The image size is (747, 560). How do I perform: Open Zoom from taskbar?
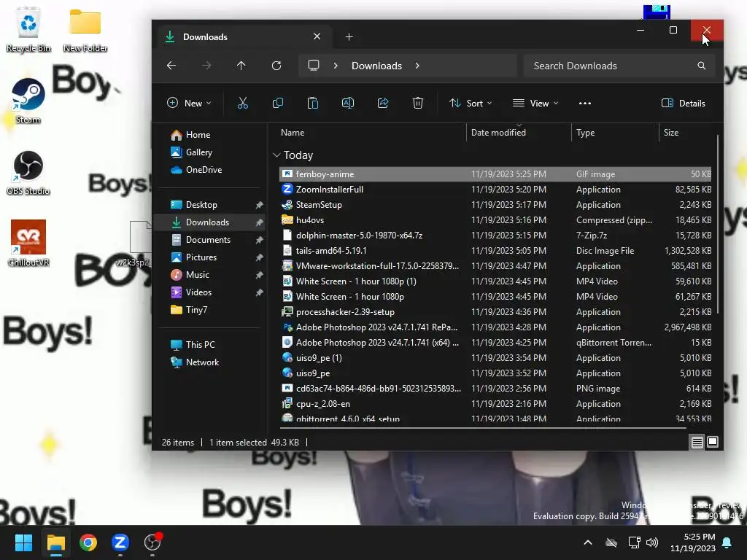[120, 542]
